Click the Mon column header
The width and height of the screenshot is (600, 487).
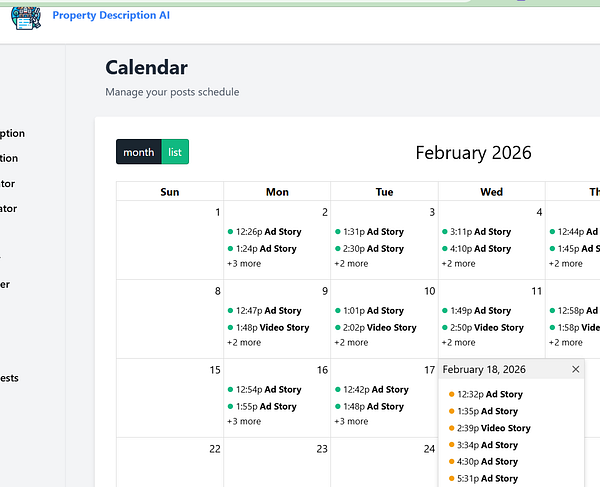tap(277, 192)
